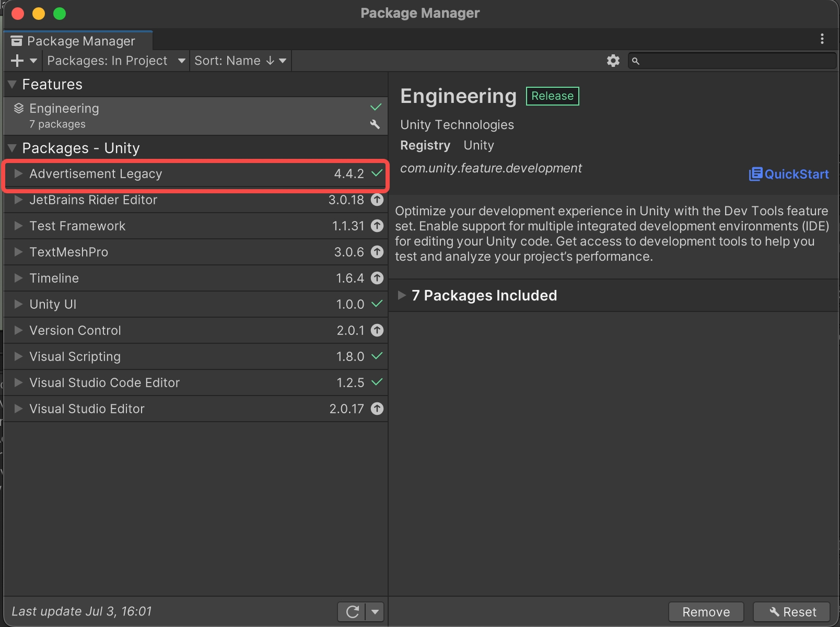This screenshot has width=840, height=627.
Task: Open Sort: Name dropdown
Action: pos(240,61)
